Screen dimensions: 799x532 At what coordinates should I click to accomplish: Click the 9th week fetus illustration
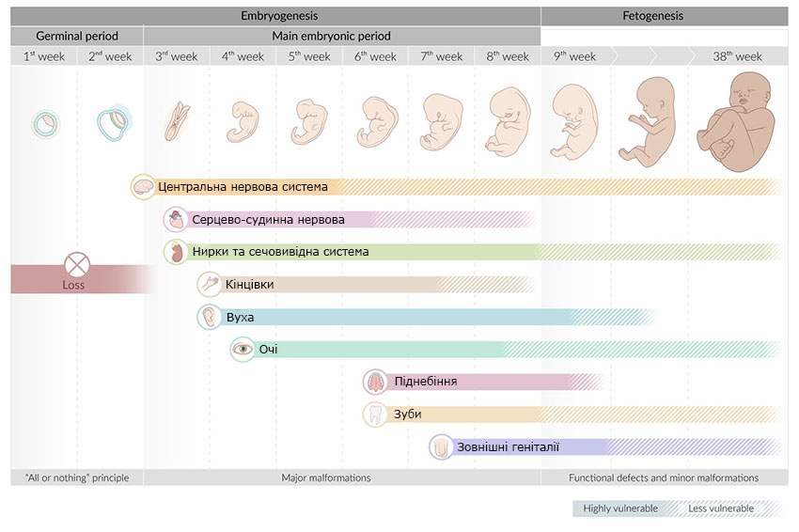(x=574, y=122)
